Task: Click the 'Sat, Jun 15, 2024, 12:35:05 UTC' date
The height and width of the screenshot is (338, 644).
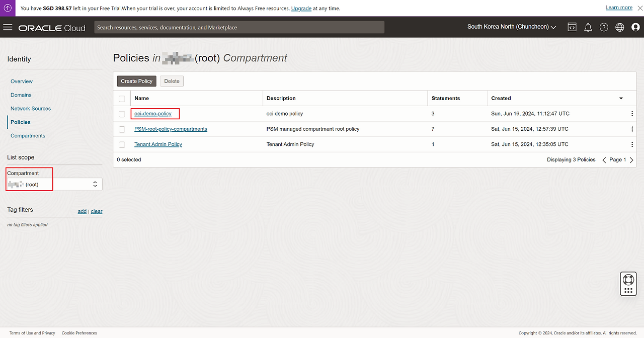Action: tap(530, 144)
